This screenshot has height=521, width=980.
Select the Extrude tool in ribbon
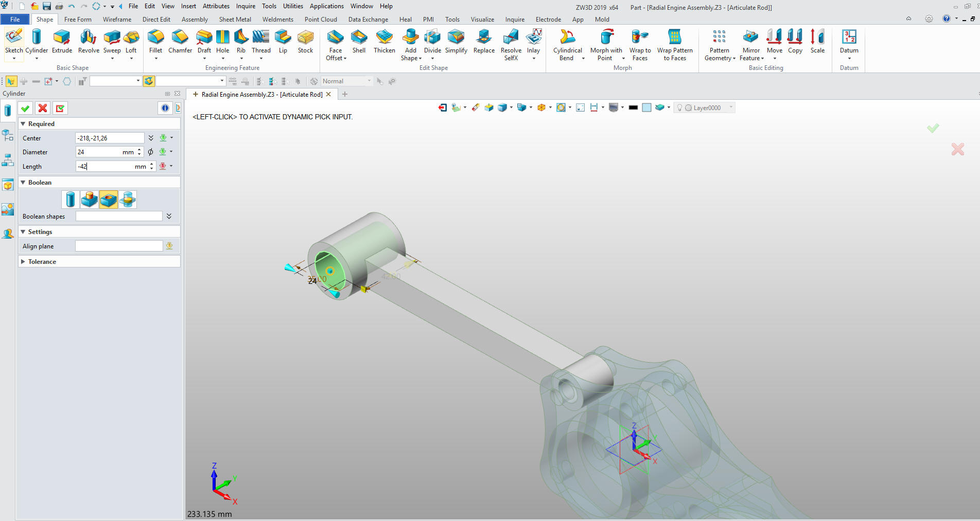pos(62,42)
